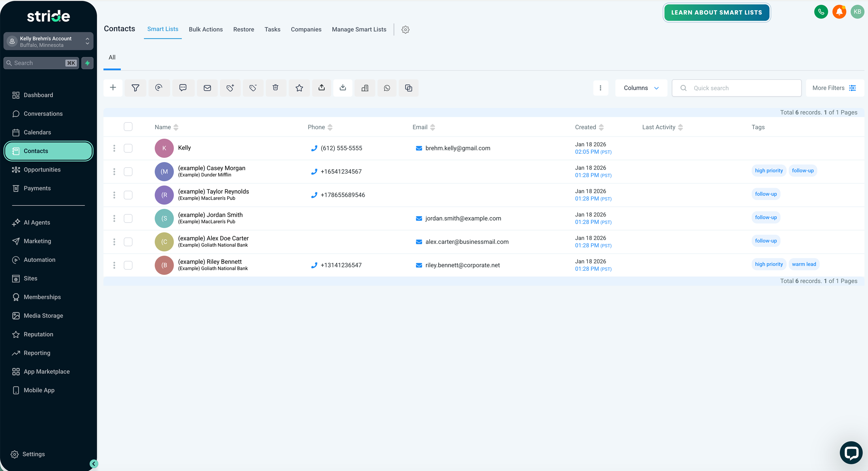Check the box for Casey Morgan
This screenshot has height=471, width=868.
point(128,172)
